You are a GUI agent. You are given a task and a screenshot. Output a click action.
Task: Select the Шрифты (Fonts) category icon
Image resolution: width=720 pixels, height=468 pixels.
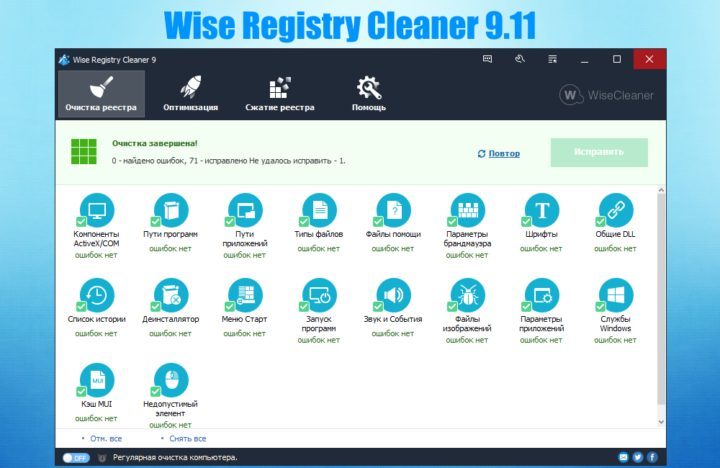tap(542, 210)
